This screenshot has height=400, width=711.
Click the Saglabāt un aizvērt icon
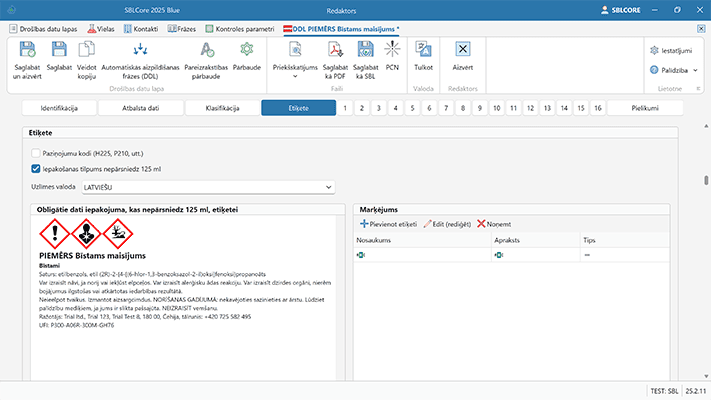(28, 48)
